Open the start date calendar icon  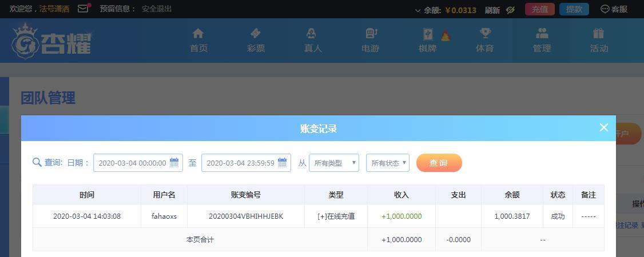coord(174,162)
